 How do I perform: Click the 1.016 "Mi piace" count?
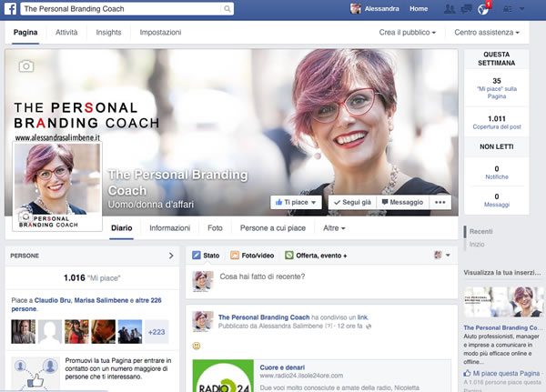pyautogui.click(x=92, y=277)
